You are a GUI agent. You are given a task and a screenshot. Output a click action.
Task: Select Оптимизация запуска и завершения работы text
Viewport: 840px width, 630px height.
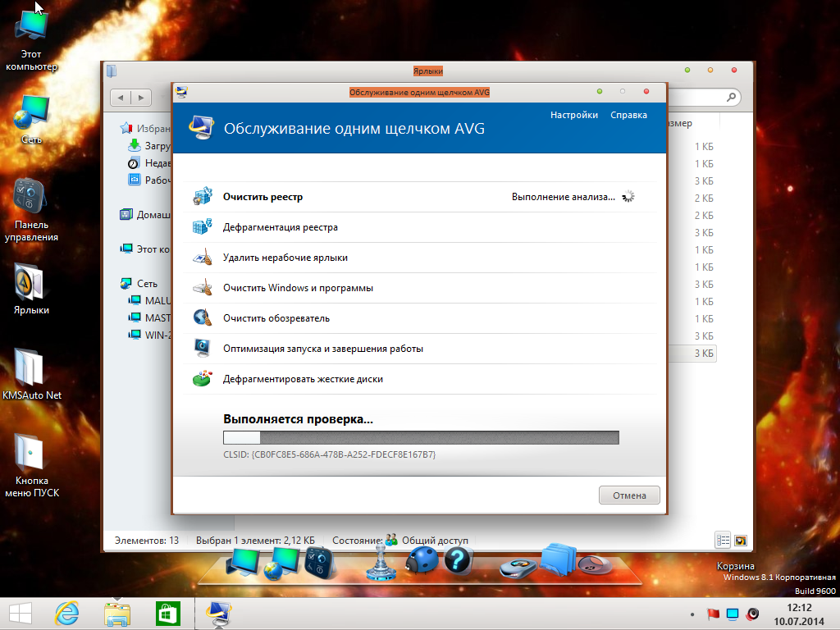click(x=323, y=348)
